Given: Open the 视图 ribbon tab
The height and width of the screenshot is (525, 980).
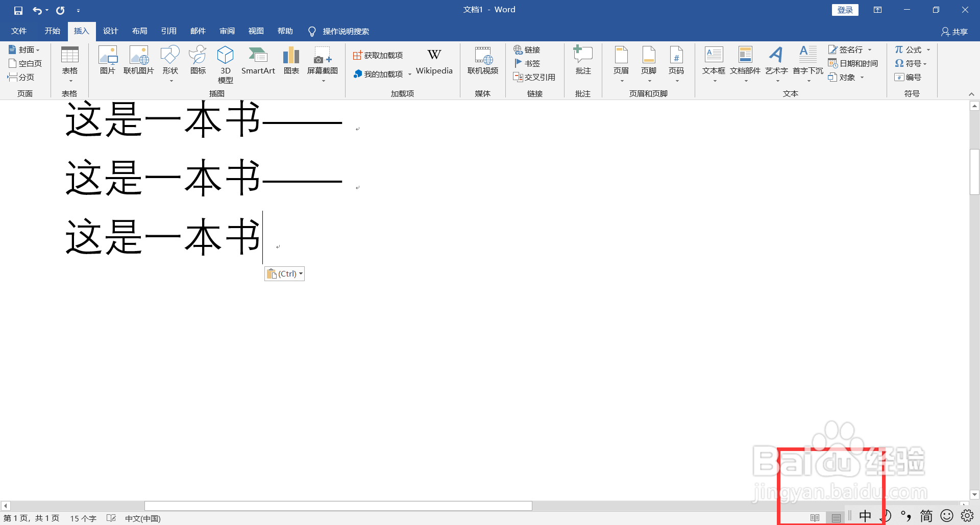Looking at the screenshot, I should pos(256,31).
